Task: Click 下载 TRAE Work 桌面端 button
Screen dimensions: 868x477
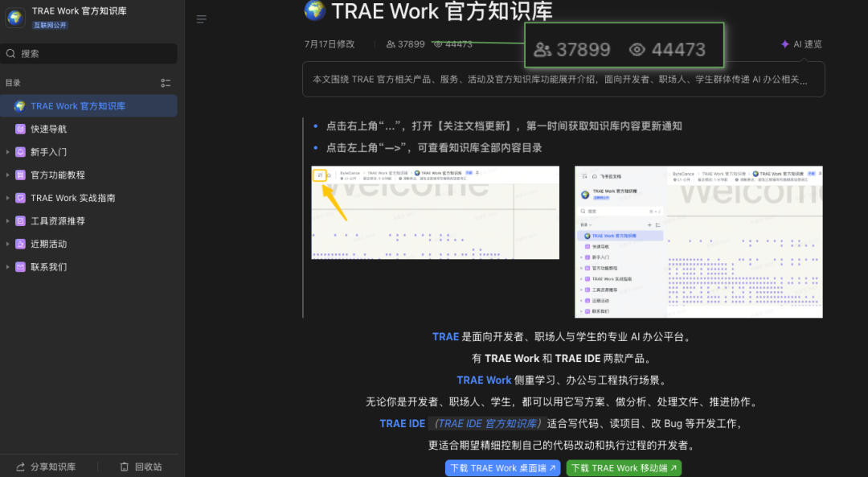Action: click(x=502, y=468)
